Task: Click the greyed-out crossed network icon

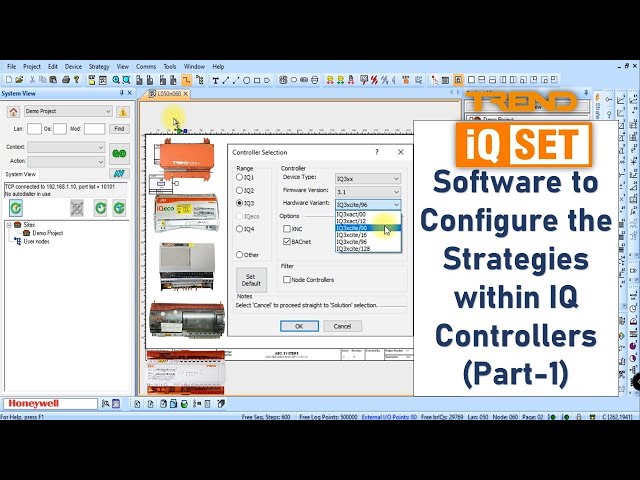Action: click(77, 208)
